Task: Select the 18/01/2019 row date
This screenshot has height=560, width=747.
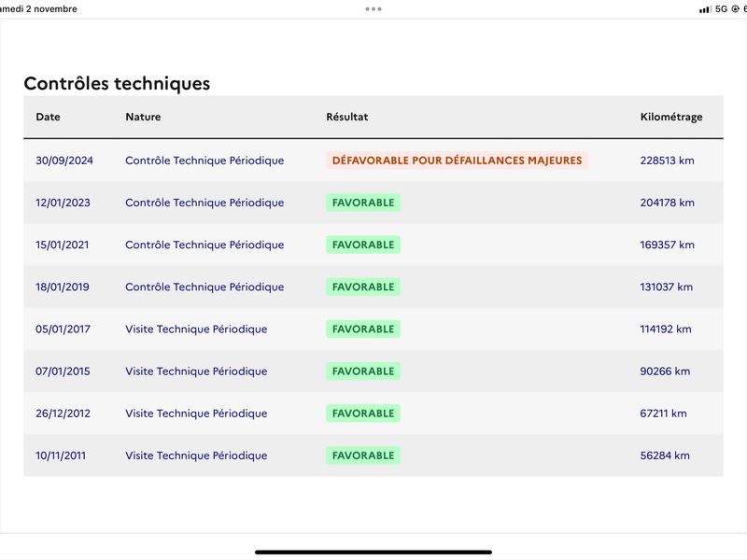Action: click(63, 287)
